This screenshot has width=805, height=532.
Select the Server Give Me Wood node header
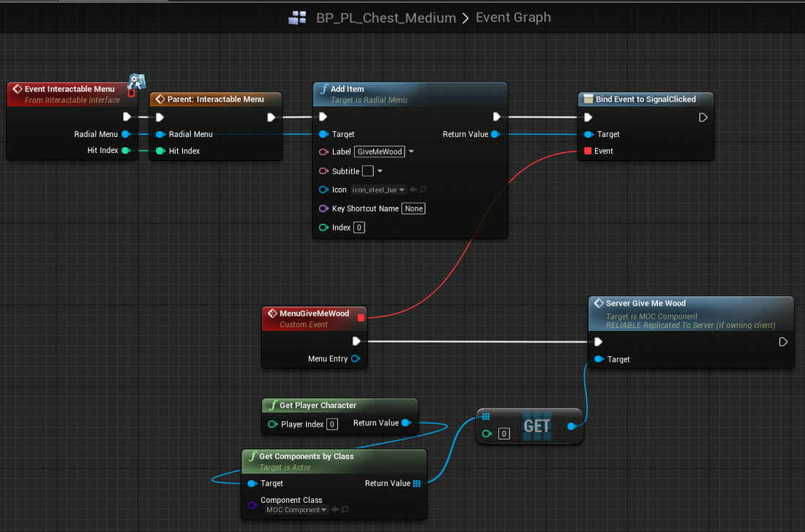pos(691,313)
